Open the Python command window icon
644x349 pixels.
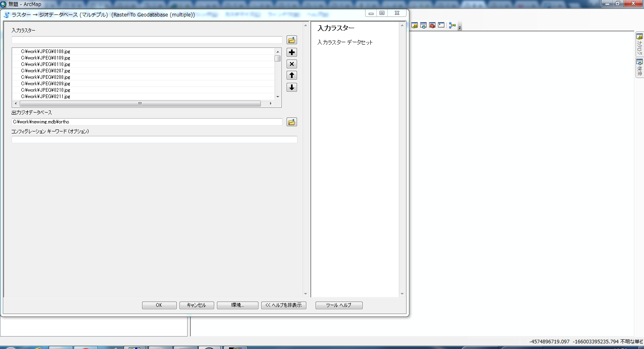coord(441,25)
